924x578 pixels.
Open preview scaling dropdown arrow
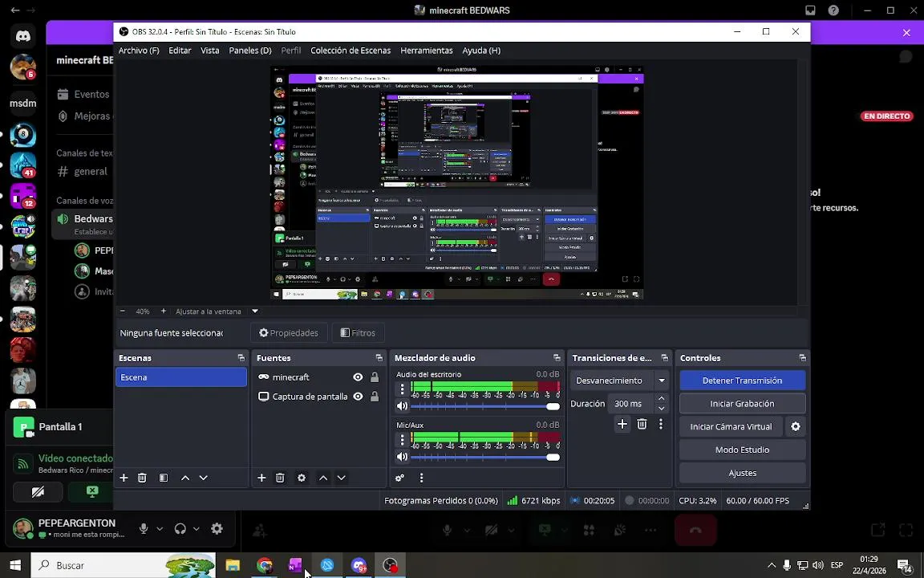255,311
